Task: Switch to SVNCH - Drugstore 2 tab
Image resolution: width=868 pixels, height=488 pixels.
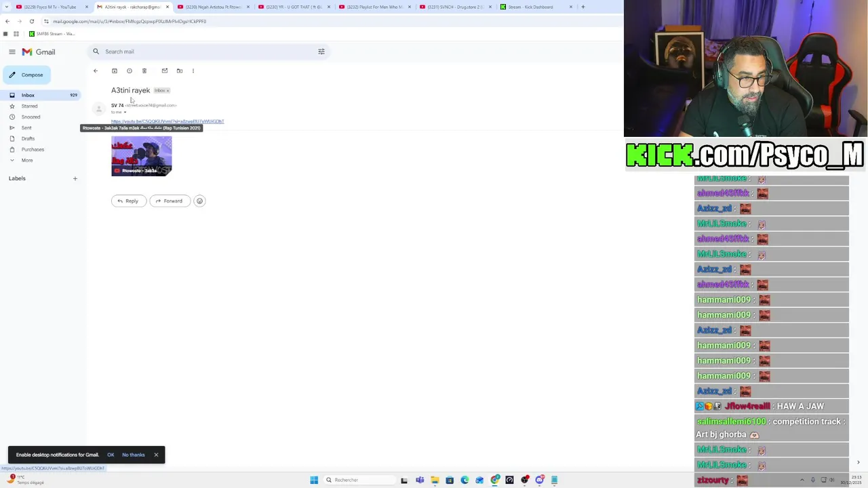Action: point(456,7)
